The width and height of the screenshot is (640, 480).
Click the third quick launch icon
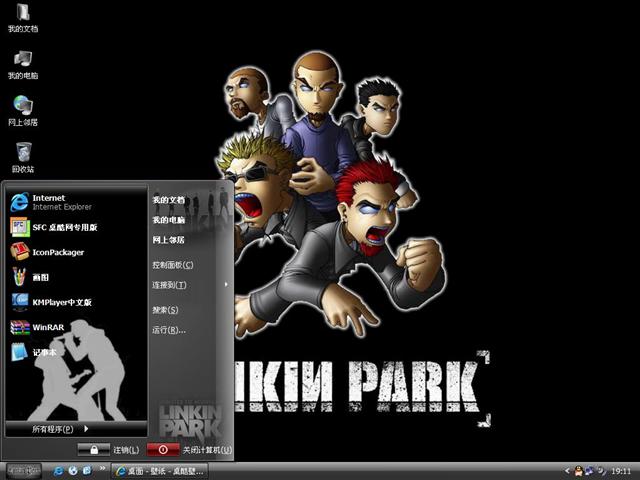pyautogui.click(x=87, y=471)
